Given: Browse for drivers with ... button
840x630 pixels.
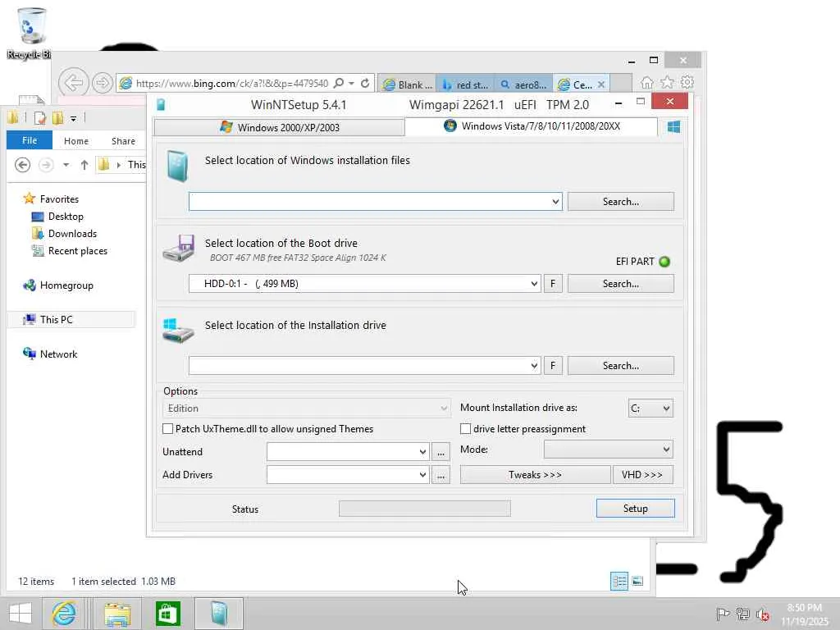Looking at the screenshot, I should [441, 475].
